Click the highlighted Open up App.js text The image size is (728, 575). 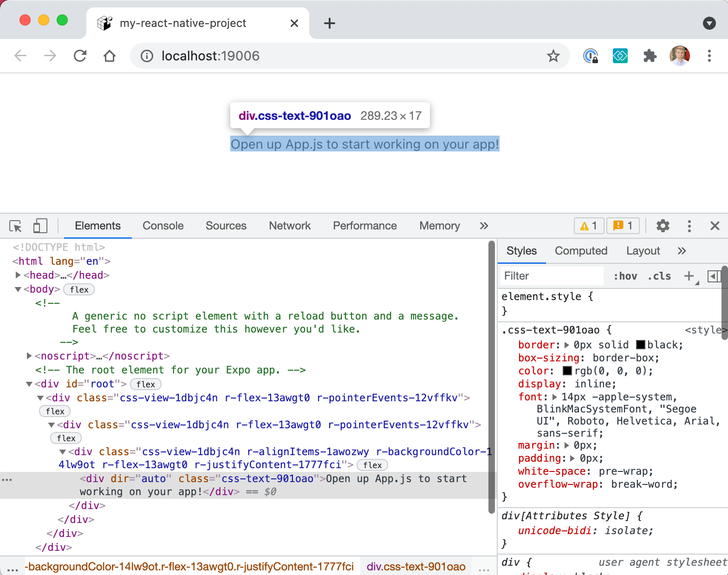tap(365, 144)
